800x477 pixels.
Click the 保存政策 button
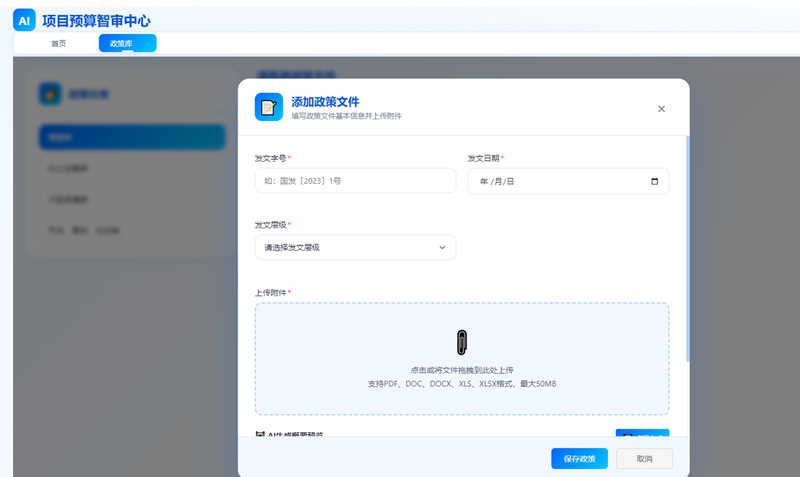pos(579,459)
